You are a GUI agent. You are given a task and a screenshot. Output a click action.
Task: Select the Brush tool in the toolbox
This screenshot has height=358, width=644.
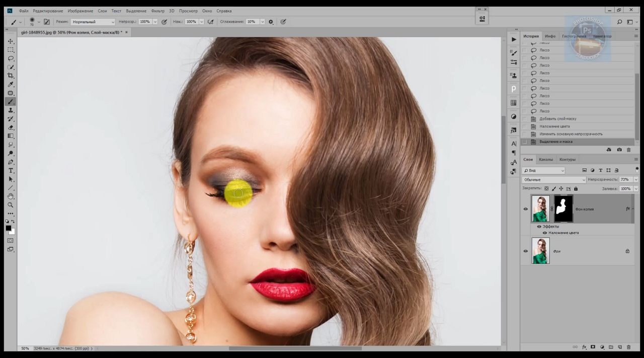tap(11, 102)
